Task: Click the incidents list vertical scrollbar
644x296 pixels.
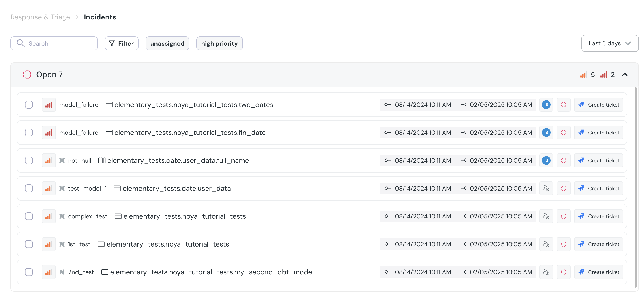Action: [x=635, y=187]
